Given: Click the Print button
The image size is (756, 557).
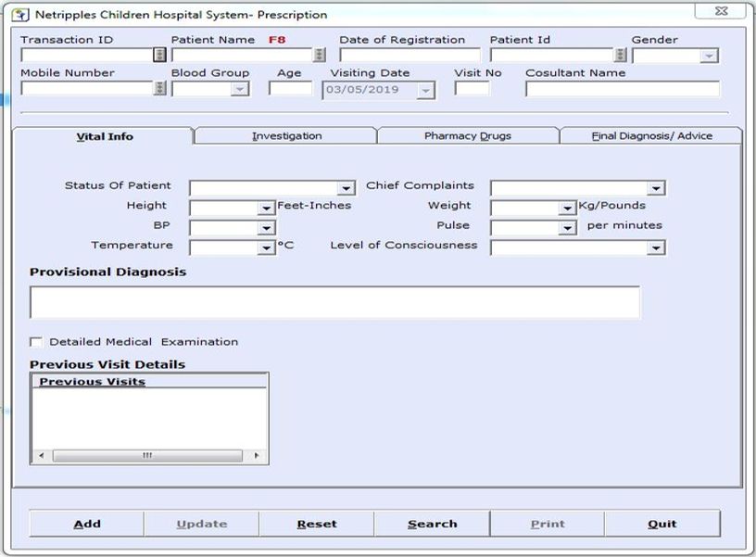Looking at the screenshot, I should click(x=548, y=524).
